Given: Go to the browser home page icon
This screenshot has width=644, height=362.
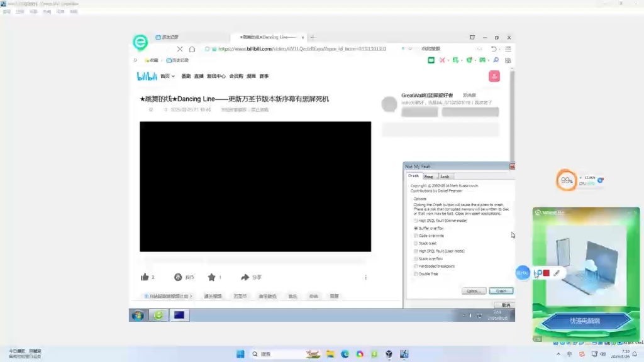Looking at the screenshot, I should (192, 49).
